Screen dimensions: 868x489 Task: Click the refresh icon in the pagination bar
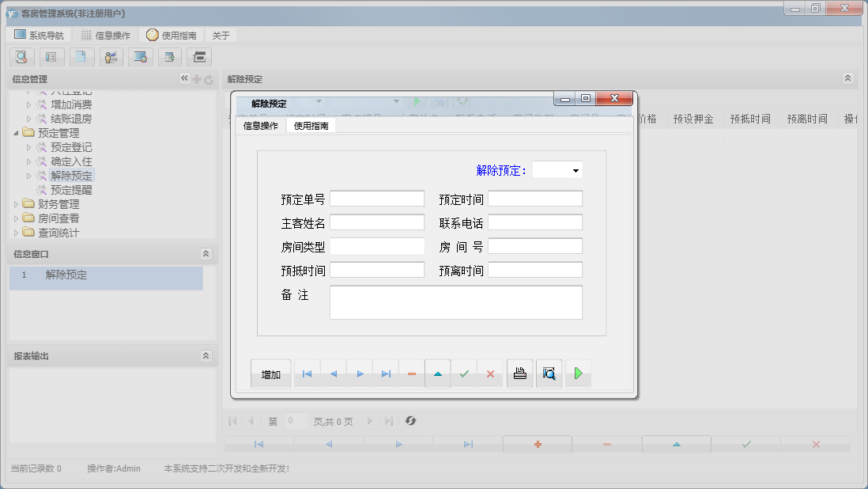410,421
